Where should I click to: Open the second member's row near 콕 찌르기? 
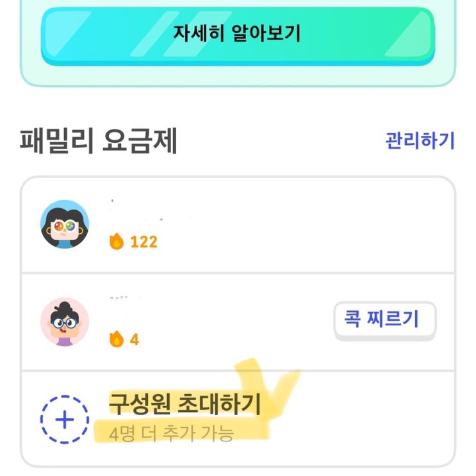pos(238,322)
